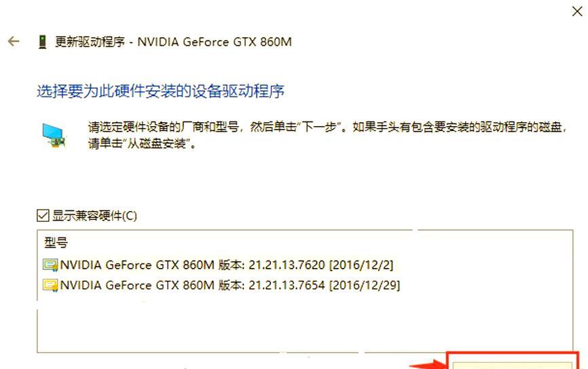588x369 pixels.
Task: Close the update driver dialog with X
Action: coord(577,12)
